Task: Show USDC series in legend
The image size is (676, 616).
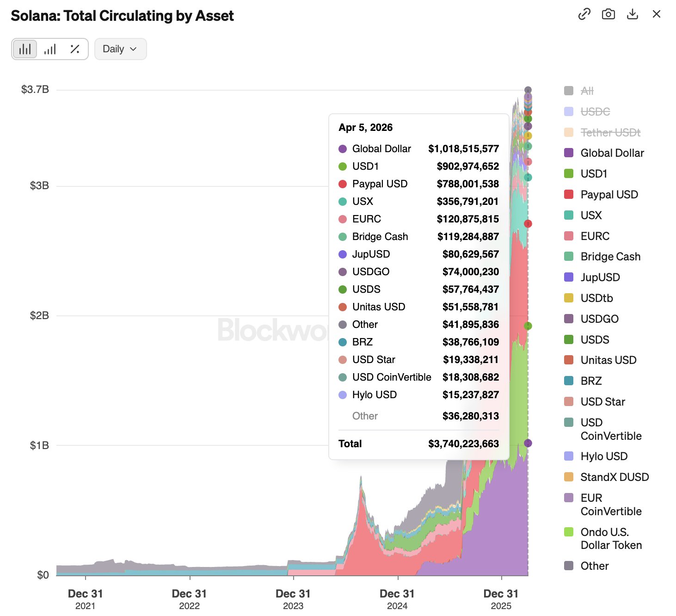Action: point(595,112)
